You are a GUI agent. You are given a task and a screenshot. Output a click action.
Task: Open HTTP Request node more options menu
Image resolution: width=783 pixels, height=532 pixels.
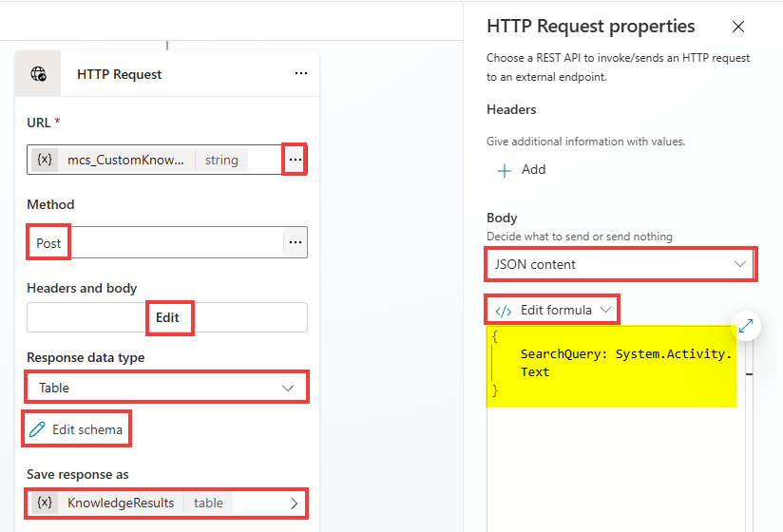300,74
